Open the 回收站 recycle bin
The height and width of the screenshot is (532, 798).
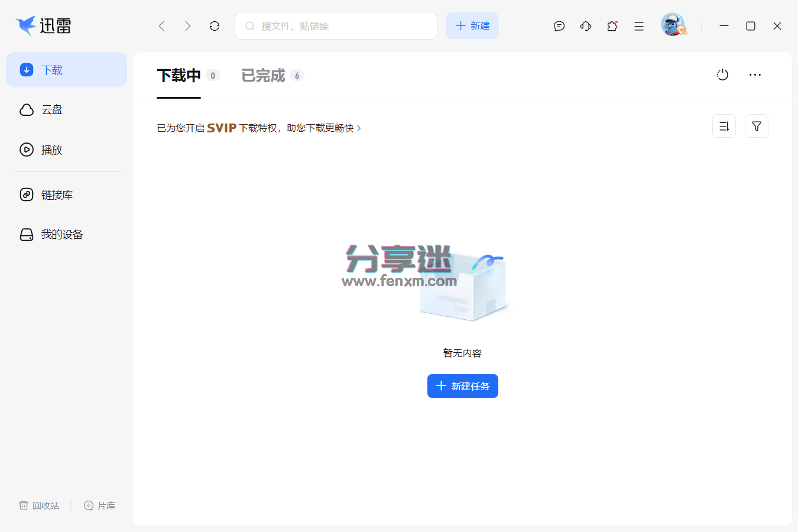(39, 505)
